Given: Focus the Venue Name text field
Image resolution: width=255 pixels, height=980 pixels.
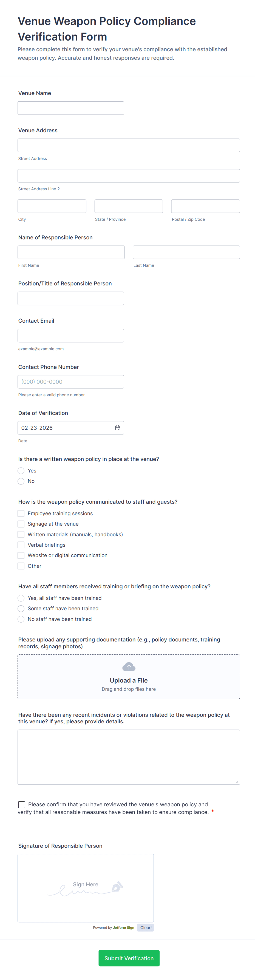Looking at the screenshot, I should point(71,108).
